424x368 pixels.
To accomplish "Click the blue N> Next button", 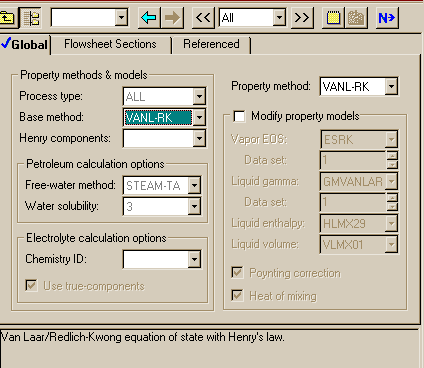I will 387,18.
